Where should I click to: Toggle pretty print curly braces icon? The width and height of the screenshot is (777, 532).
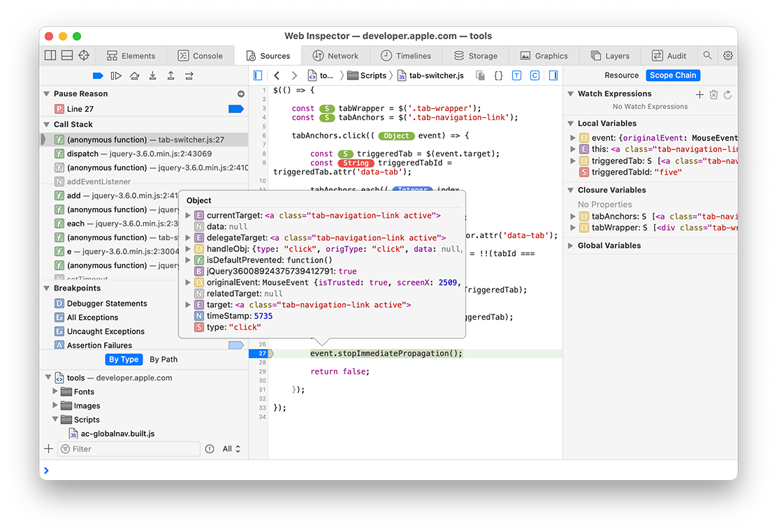tap(498, 75)
